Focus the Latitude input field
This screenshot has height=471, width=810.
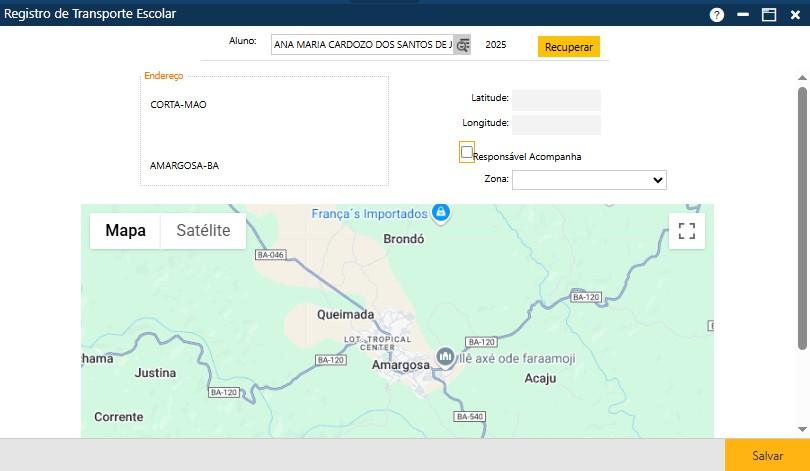pos(556,99)
